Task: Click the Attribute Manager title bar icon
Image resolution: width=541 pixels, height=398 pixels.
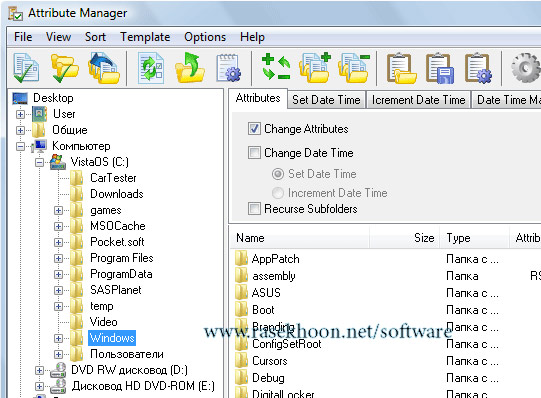Action: pos(16,13)
